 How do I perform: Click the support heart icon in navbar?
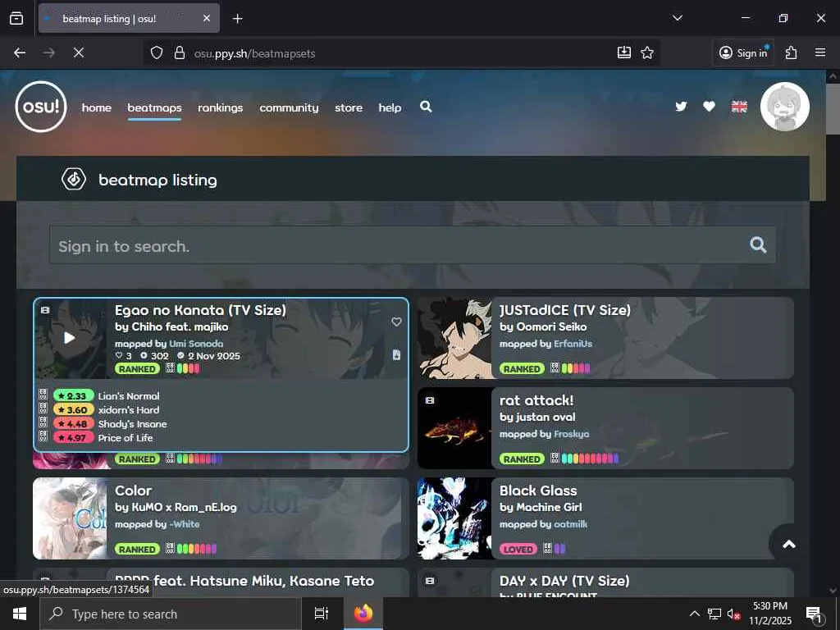709,107
